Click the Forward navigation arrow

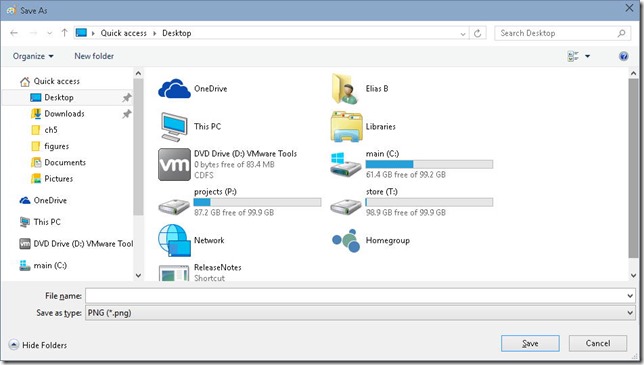[34, 33]
